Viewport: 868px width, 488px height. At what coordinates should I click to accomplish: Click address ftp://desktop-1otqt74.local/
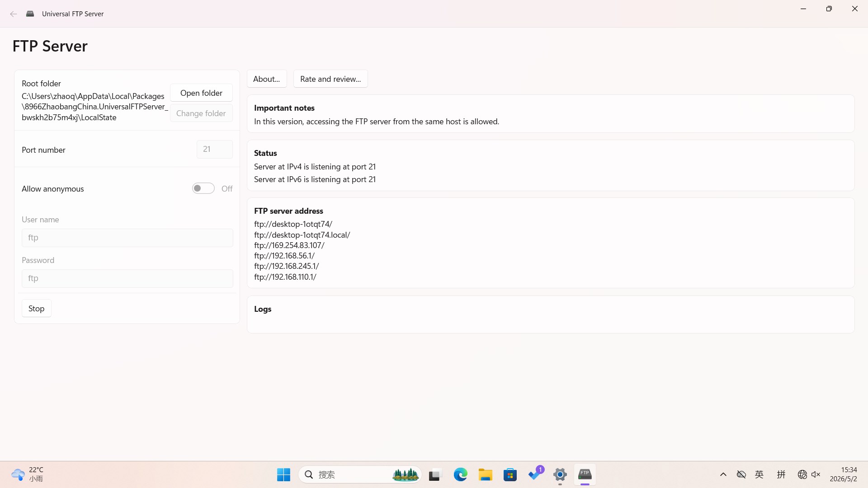[x=302, y=235]
